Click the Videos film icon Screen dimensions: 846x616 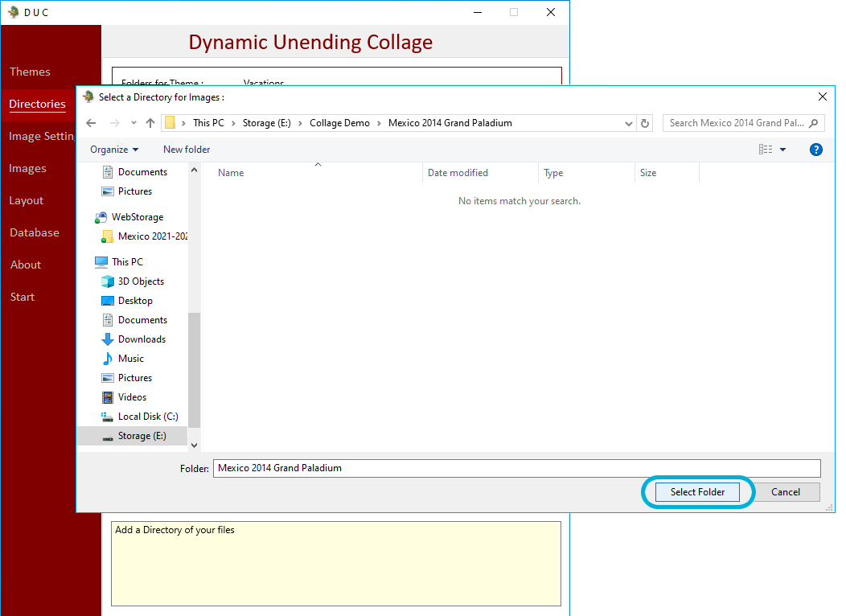coord(108,397)
